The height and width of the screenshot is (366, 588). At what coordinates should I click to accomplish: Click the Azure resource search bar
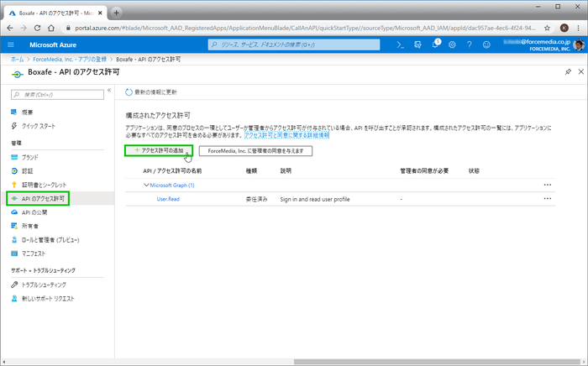coord(294,44)
